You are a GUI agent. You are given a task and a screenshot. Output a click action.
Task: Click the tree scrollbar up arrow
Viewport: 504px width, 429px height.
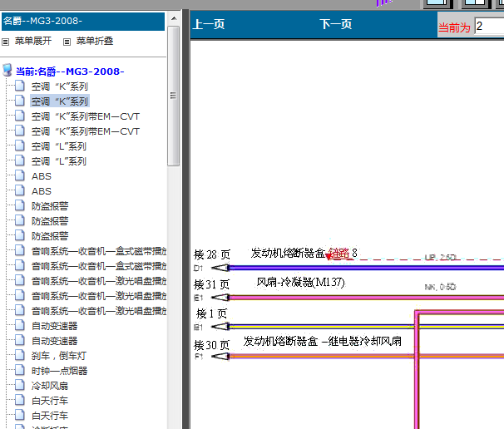pos(174,18)
